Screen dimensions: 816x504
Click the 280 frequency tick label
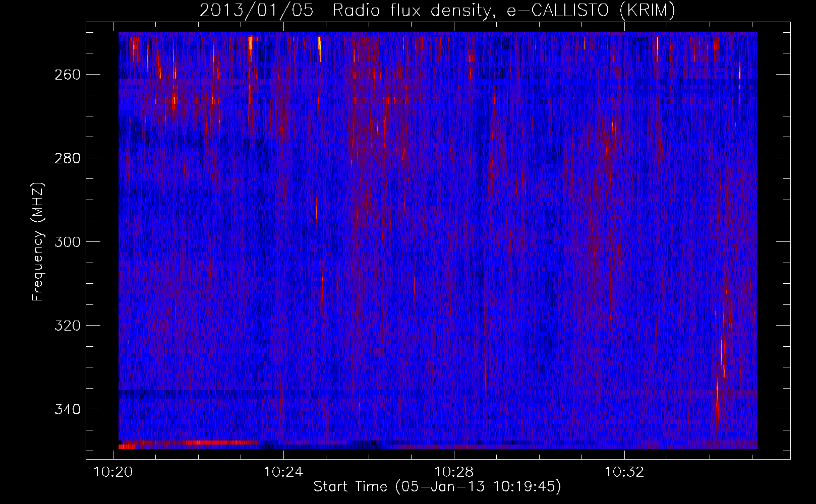pos(67,158)
